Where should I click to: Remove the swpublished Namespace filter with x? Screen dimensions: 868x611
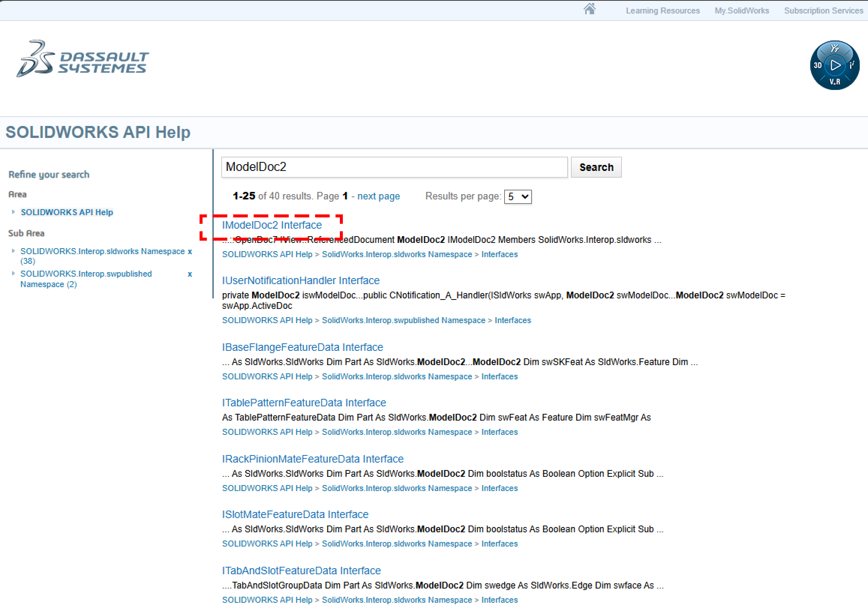point(190,274)
